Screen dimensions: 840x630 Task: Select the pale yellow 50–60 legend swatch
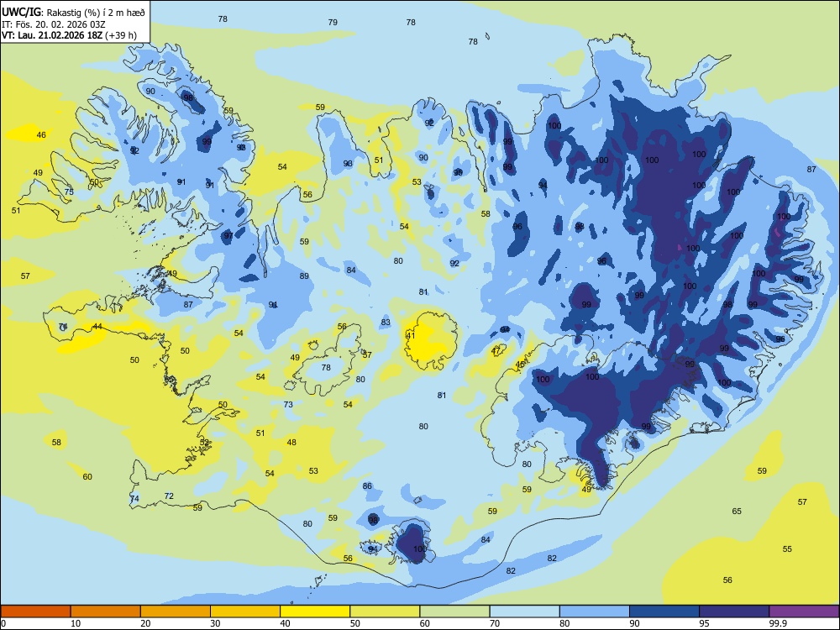coord(385,612)
